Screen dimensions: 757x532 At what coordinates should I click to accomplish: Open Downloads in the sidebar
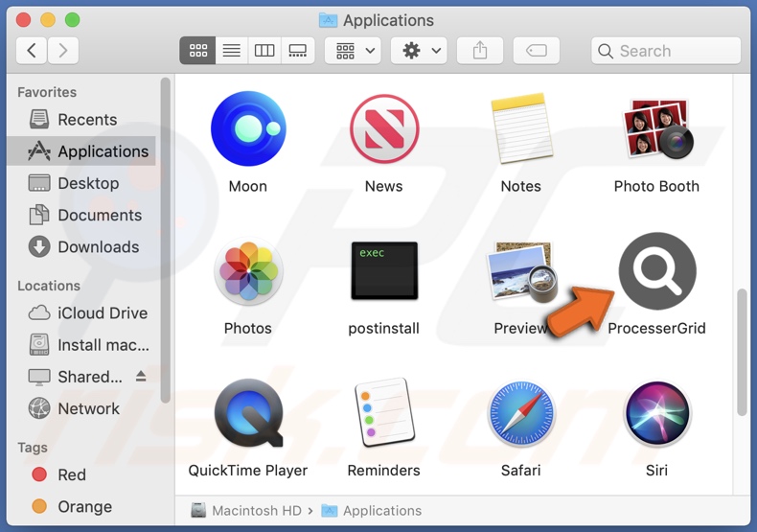81,246
